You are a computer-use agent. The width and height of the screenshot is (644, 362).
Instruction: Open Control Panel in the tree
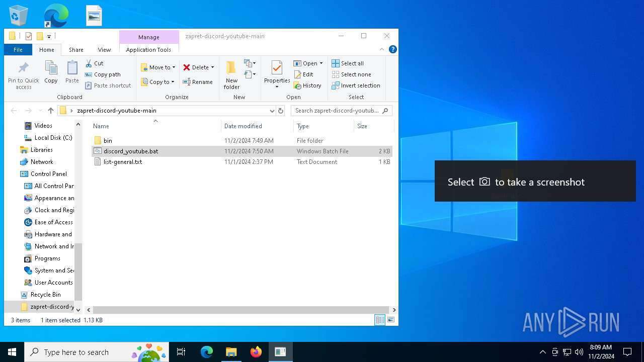[48, 174]
